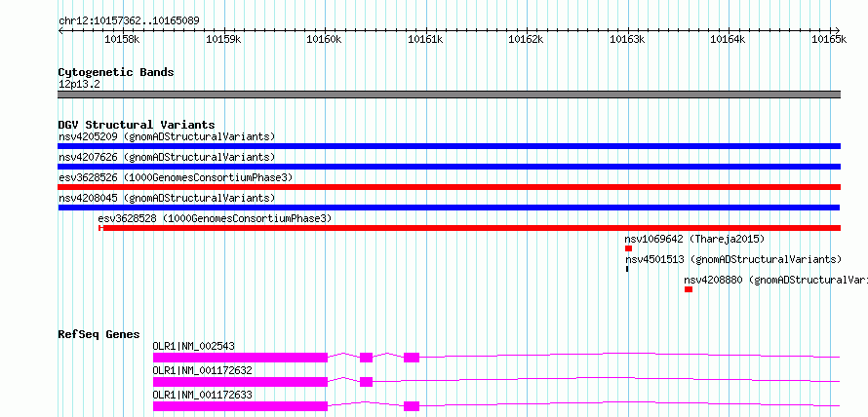The height and width of the screenshot is (417, 868).
Task: Click the blue bar under nsv4205209
Action: coord(449,146)
